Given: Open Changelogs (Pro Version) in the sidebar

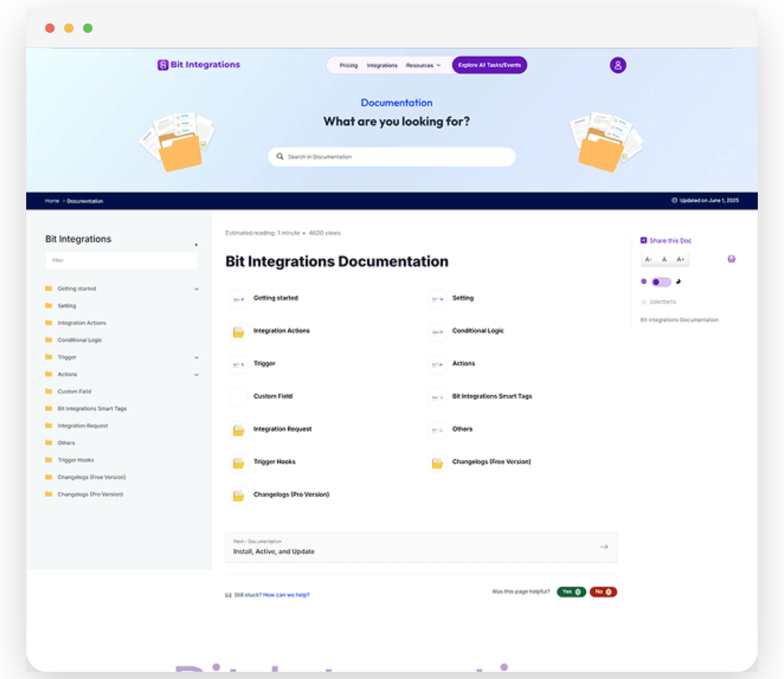Looking at the screenshot, I should [90, 494].
